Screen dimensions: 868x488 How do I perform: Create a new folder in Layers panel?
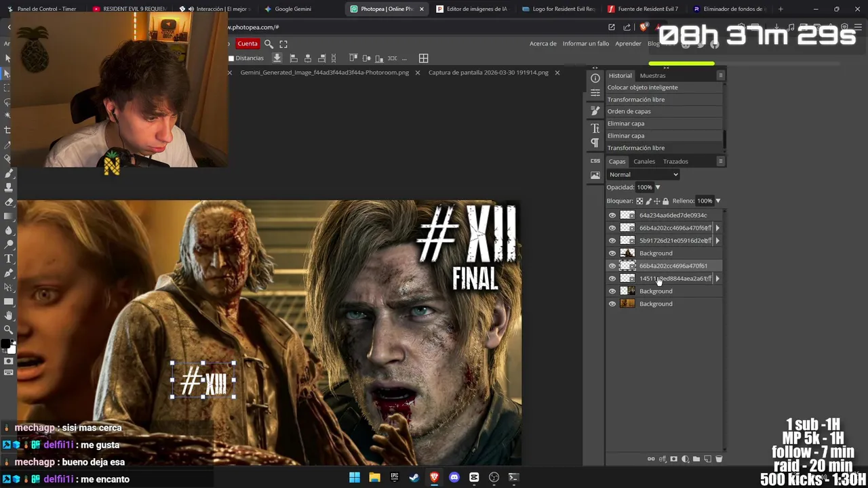tap(696, 459)
